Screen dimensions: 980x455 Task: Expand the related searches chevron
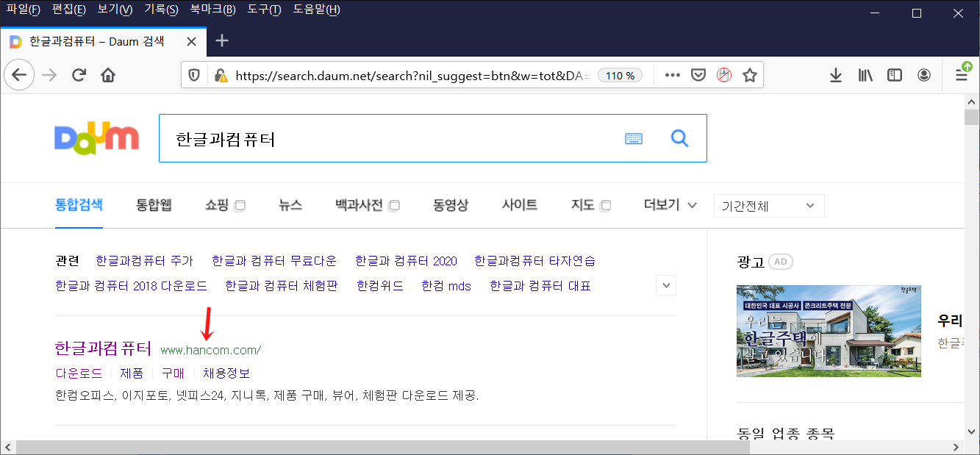[666, 284]
